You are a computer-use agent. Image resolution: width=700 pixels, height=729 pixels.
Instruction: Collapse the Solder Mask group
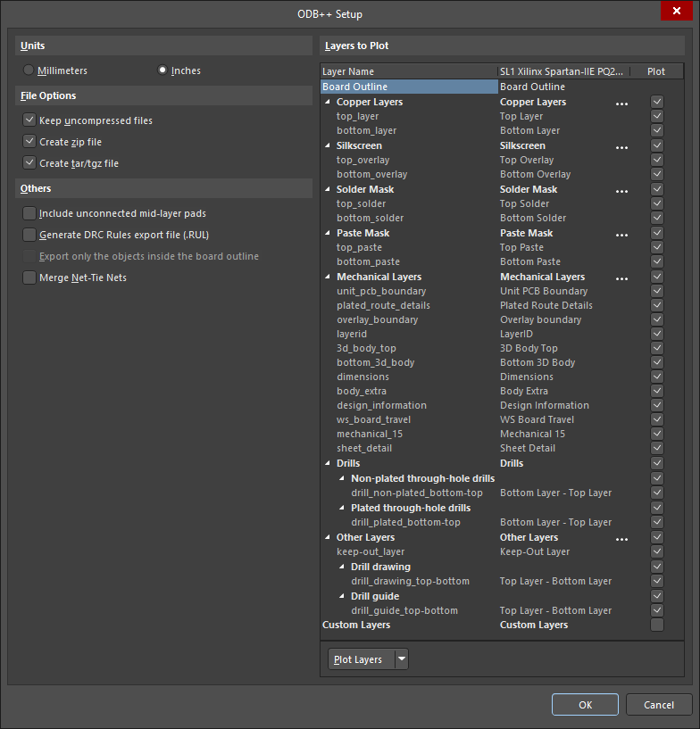click(x=328, y=189)
